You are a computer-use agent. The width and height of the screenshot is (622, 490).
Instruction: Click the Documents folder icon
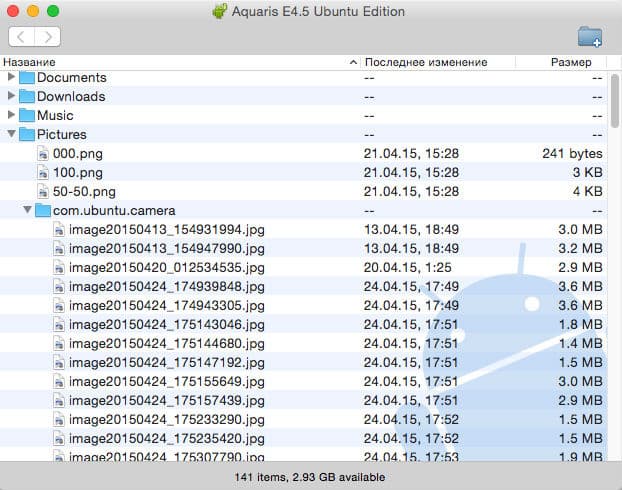27,77
